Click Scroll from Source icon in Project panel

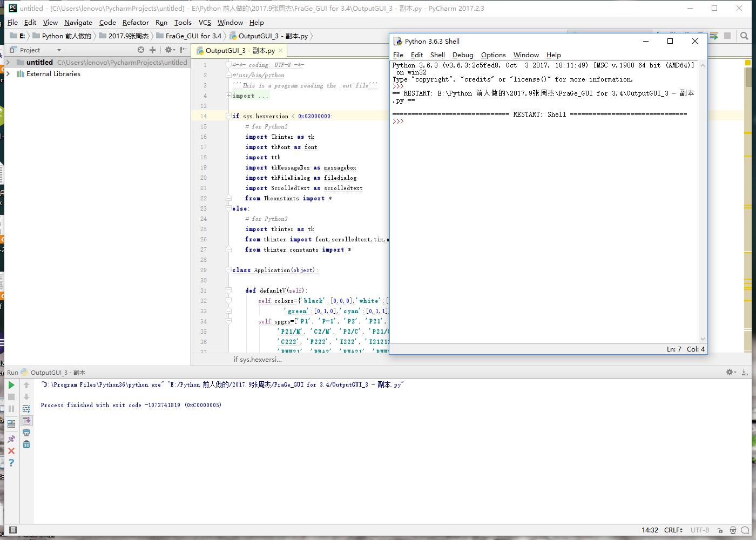[x=141, y=50]
